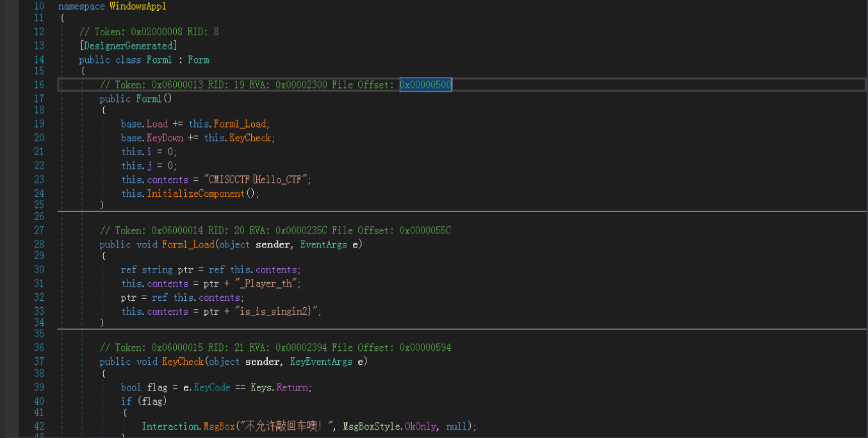Click the DesignerGenerated attribute
868x438 pixels.
click(x=128, y=46)
